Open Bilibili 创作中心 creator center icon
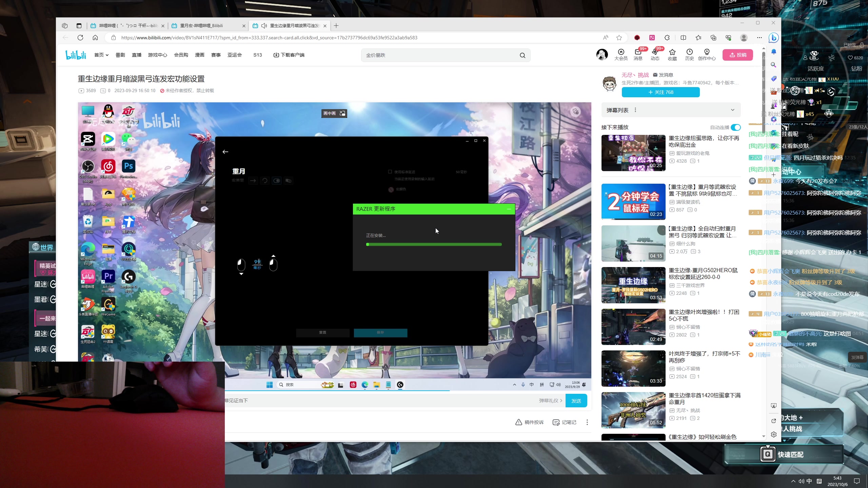Screen dimensions: 868x488 click(x=707, y=54)
